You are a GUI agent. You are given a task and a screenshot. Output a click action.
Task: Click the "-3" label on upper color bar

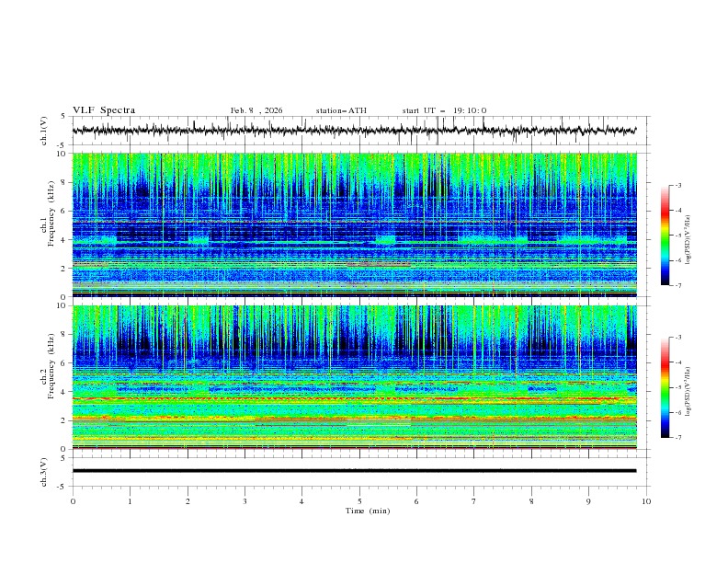click(x=678, y=185)
